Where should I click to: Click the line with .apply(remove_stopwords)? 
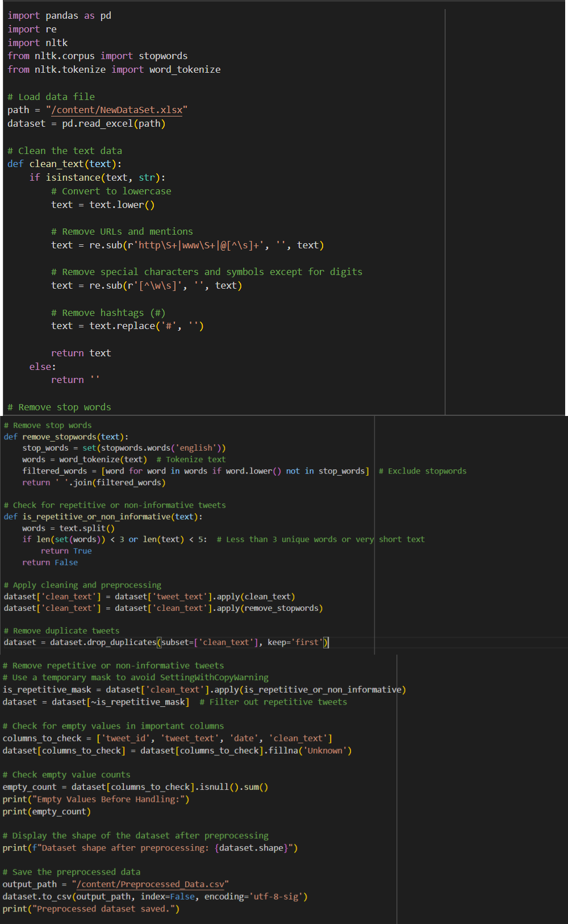click(x=164, y=608)
